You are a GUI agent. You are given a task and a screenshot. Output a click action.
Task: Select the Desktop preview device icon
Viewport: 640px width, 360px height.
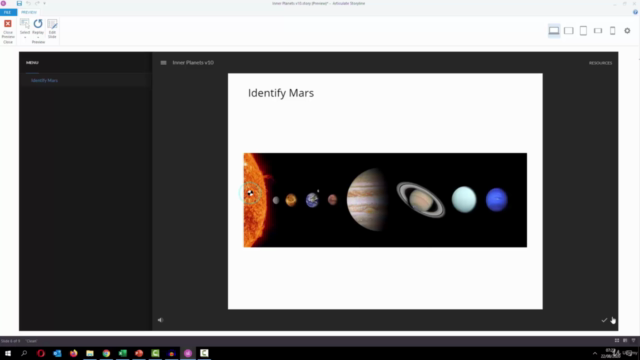click(x=554, y=31)
